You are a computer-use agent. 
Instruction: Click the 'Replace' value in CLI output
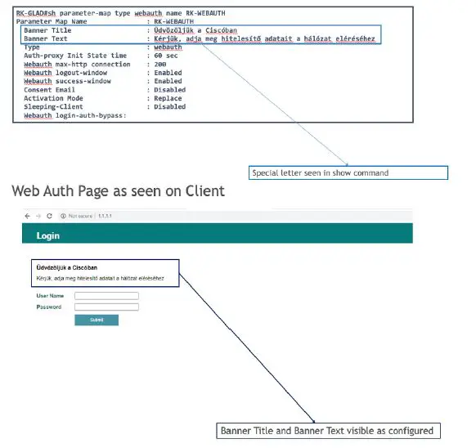(168, 98)
